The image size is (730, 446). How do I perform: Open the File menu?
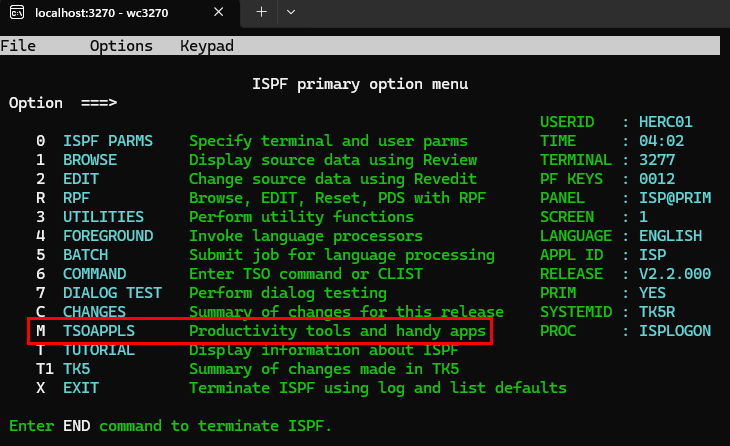tap(18, 46)
